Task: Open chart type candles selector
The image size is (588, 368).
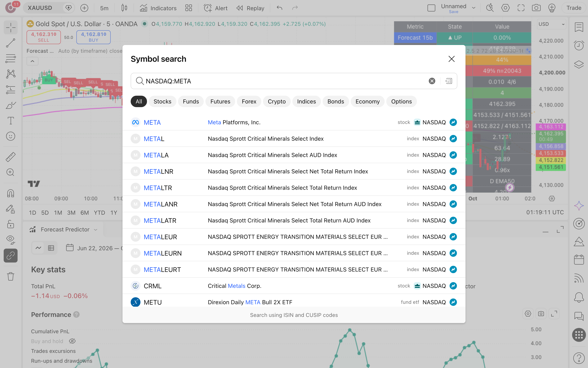Action: (x=124, y=8)
